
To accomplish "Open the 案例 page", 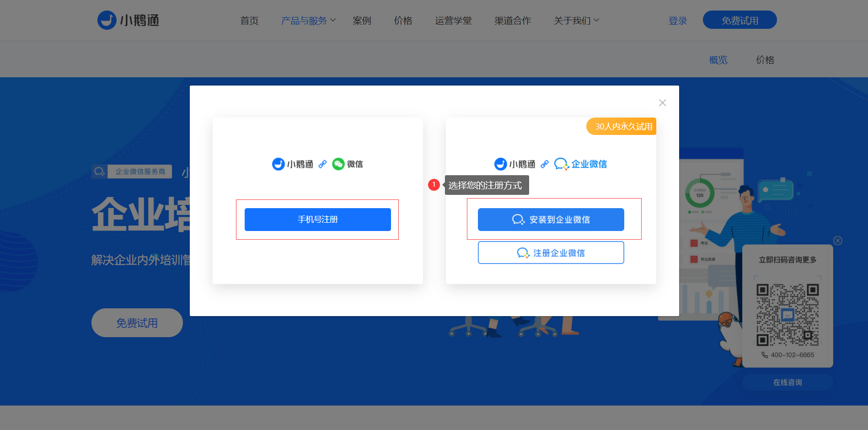I will click(362, 21).
